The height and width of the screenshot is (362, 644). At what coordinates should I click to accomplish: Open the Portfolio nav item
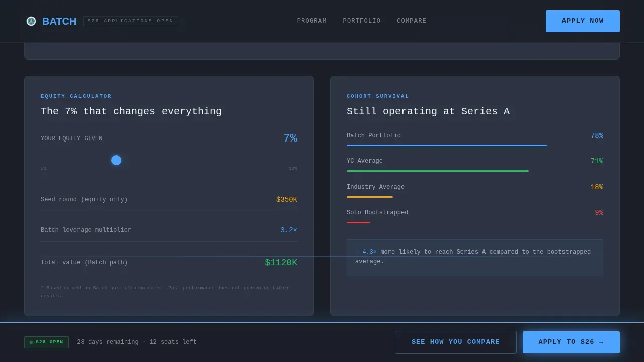362,21
